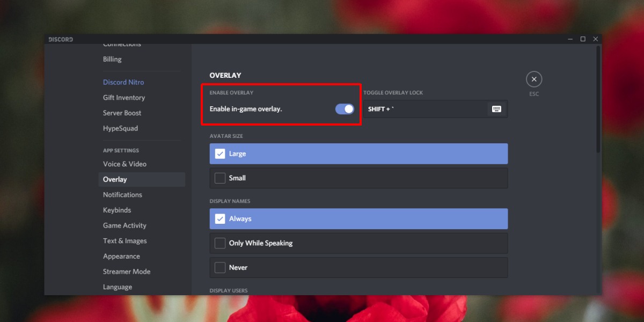Maximize the Discord window
Screen dimensions: 644x322
click(x=583, y=39)
